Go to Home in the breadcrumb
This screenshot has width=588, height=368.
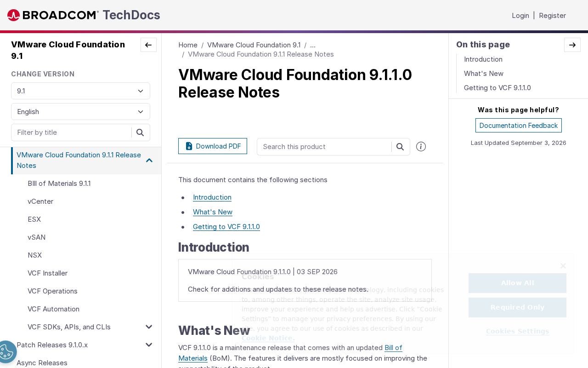(188, 45)
